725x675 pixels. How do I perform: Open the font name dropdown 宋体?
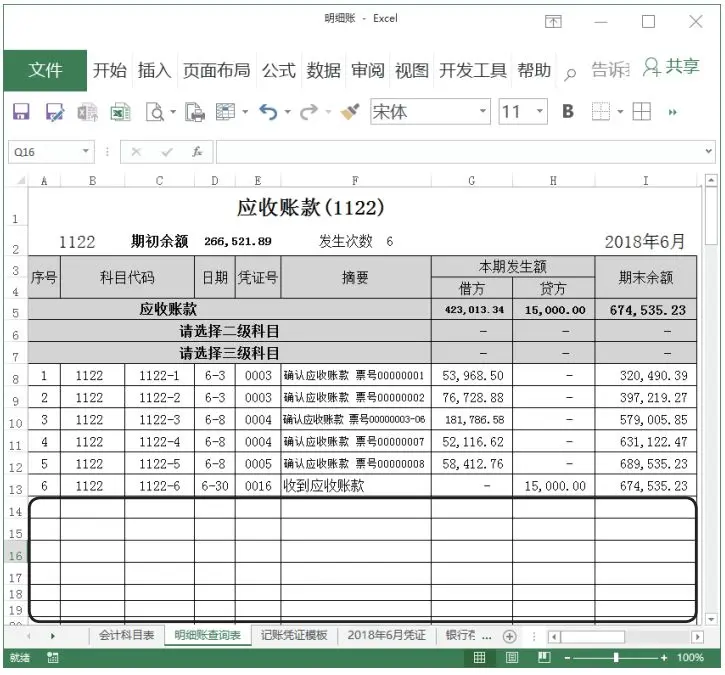pyautogui.click(x=483, y=111)
